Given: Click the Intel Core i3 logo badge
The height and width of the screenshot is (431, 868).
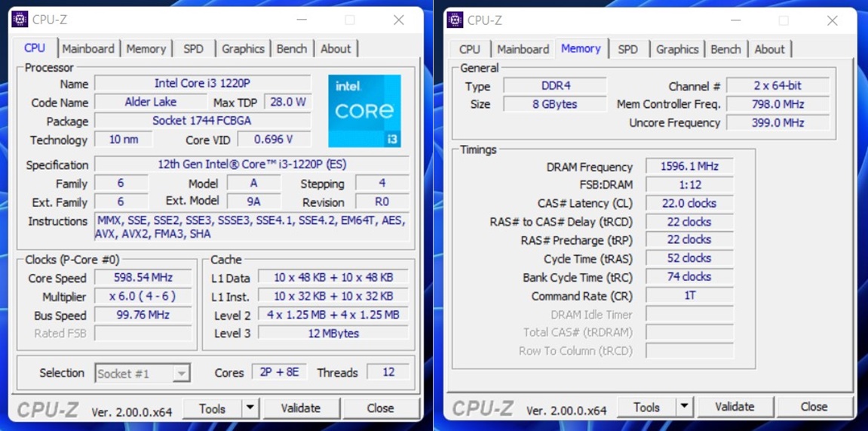Looking at the screenshot, I should tap(364, 110).
